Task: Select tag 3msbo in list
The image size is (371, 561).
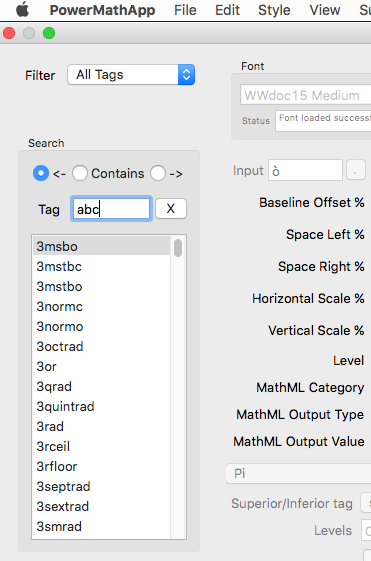Action: point(102,246)
